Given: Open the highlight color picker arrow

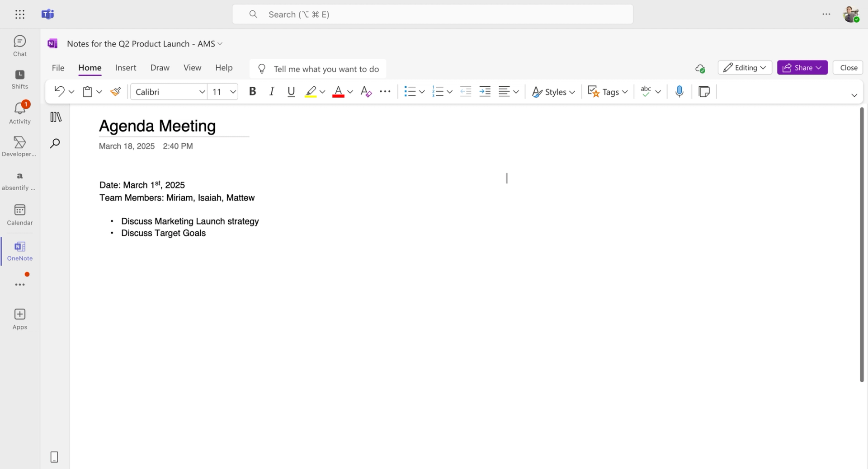Looking at the screenshot, I should point(322,92).
